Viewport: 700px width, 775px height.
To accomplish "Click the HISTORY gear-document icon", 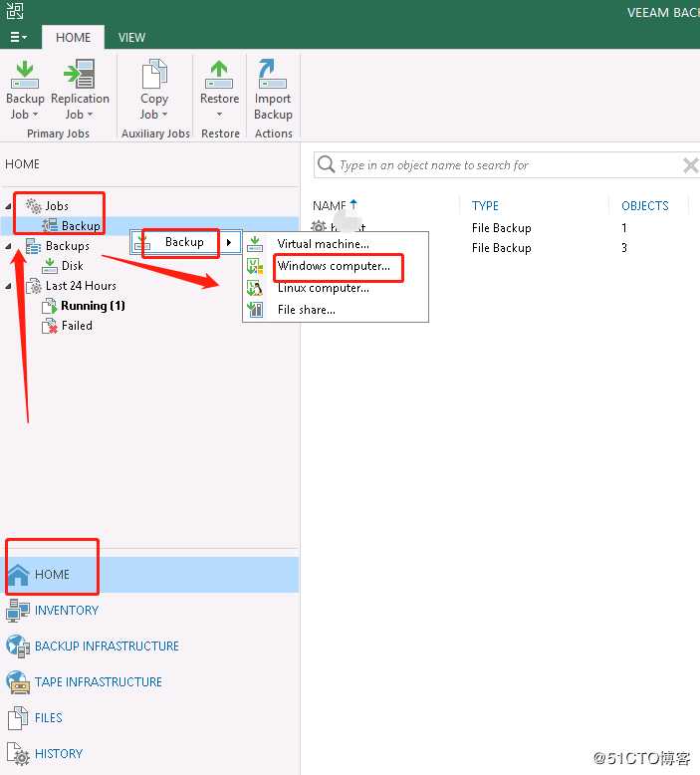I will pyautogui.click(x=18, y=754).
